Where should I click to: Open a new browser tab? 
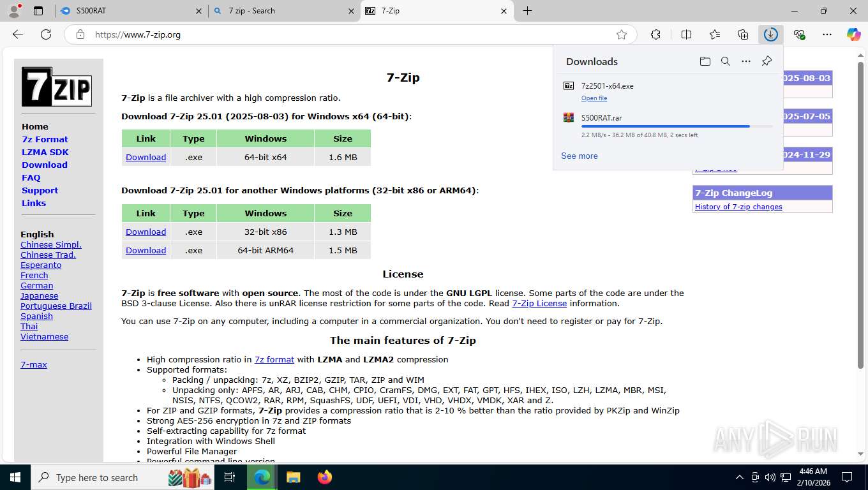pyautogui.click(x=527, y=11)
